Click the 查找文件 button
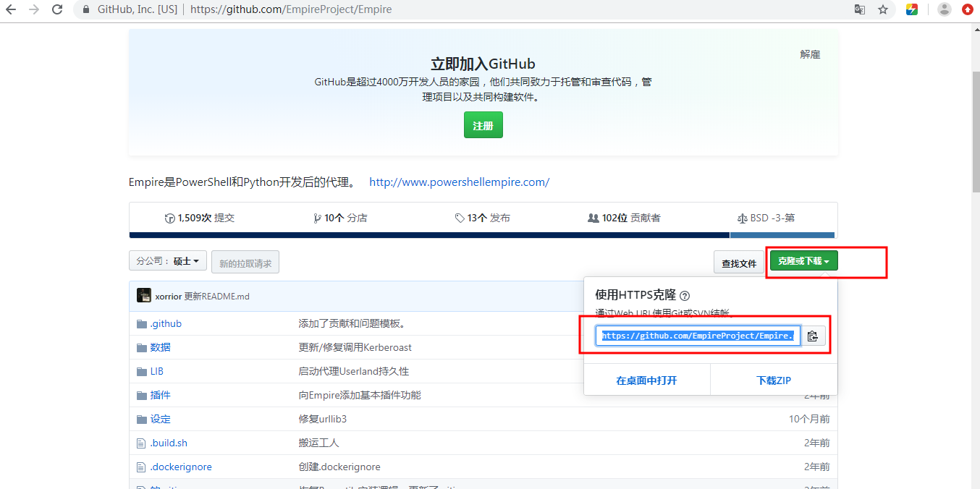Image resolution: width=980 pixels, height=489 pixels. (739, 263)
